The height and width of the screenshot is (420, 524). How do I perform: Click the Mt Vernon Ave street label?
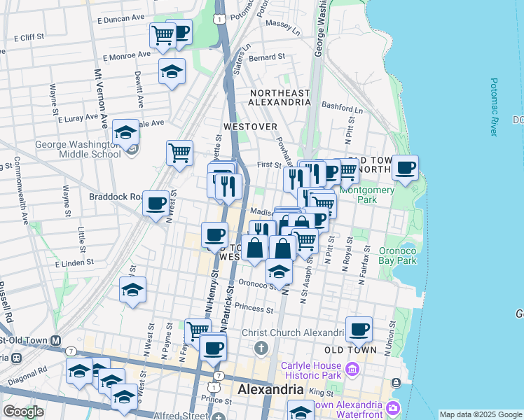(101, 99)
